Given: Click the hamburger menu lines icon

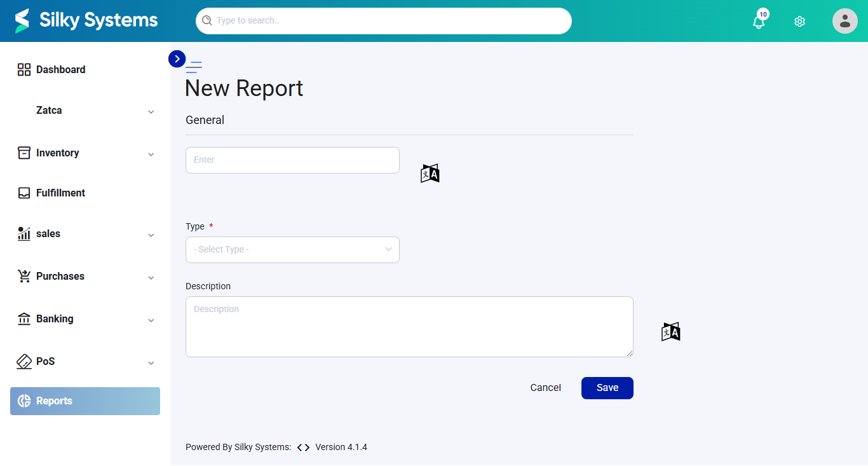Looking at the screenshot, I should coord(194,67).
